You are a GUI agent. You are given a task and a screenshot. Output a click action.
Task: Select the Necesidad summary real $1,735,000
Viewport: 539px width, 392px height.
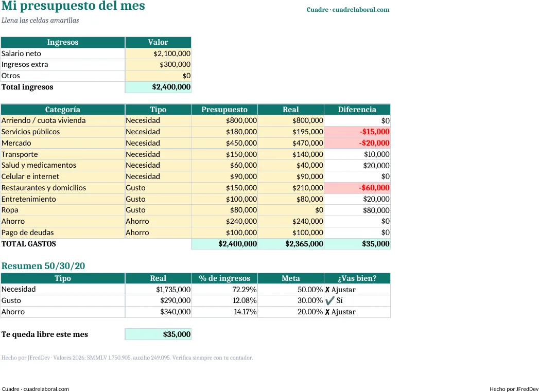pos(158,290)
